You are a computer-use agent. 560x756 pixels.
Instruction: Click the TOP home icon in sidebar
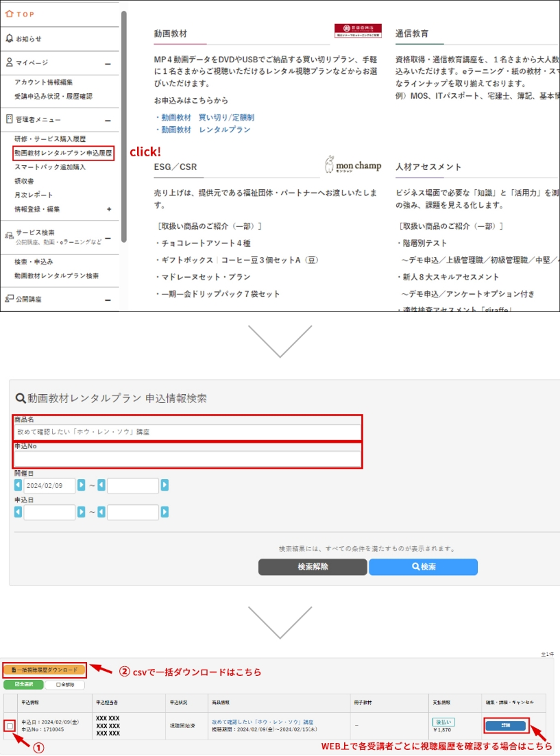point(9,14)
